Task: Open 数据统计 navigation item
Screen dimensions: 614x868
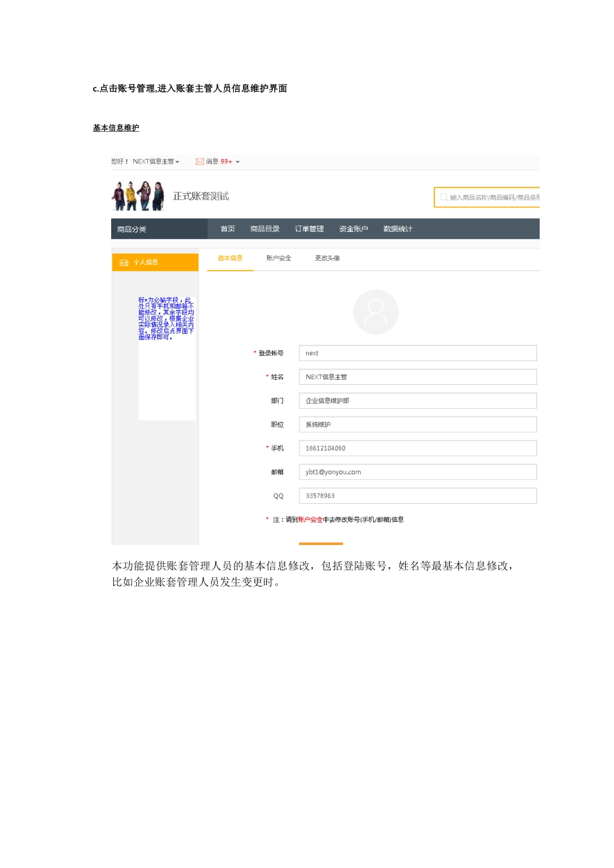Action: tap(397, 229)
